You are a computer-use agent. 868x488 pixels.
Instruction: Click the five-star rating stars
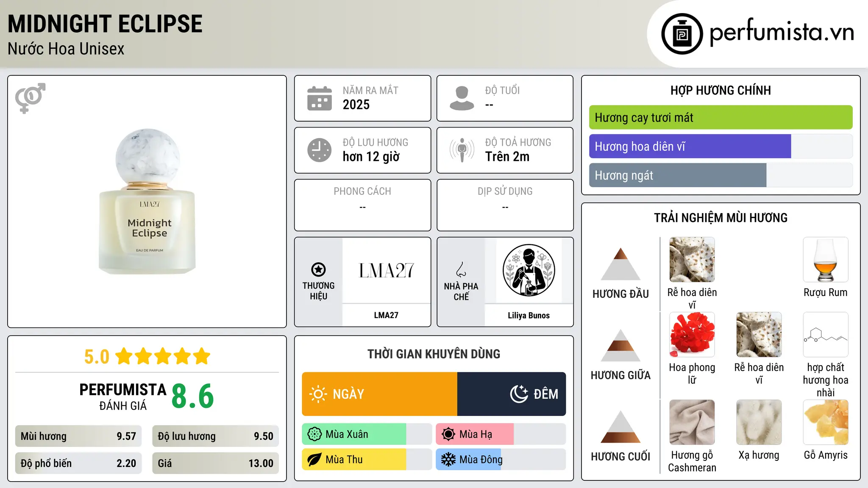(163, 356)
